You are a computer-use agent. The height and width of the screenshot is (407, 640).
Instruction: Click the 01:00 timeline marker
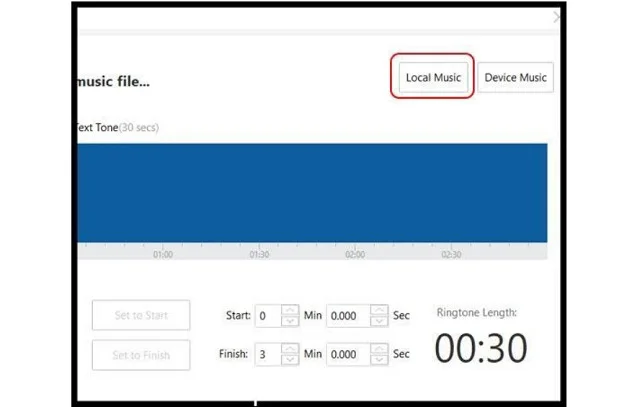163,254
